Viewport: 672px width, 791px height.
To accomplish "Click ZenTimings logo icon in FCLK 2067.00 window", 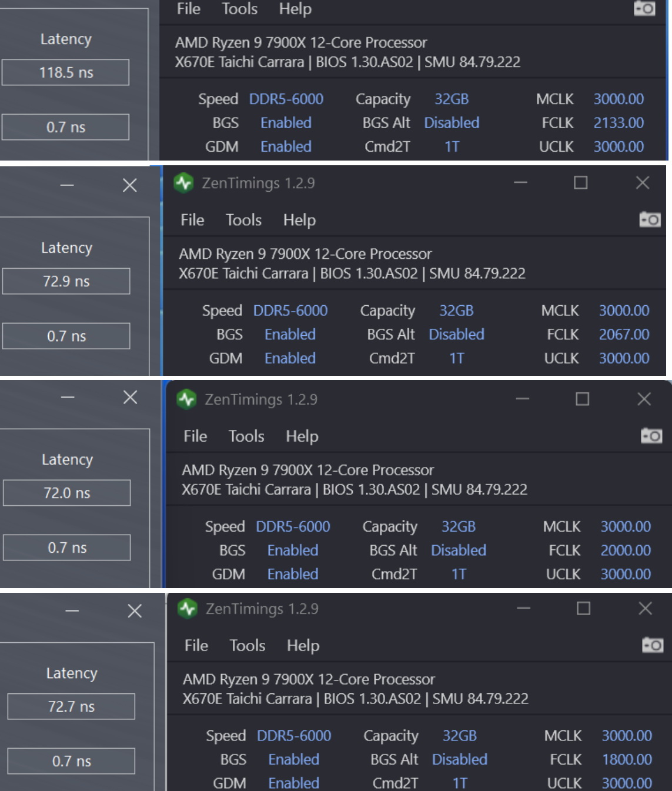I will pos(184,183).
